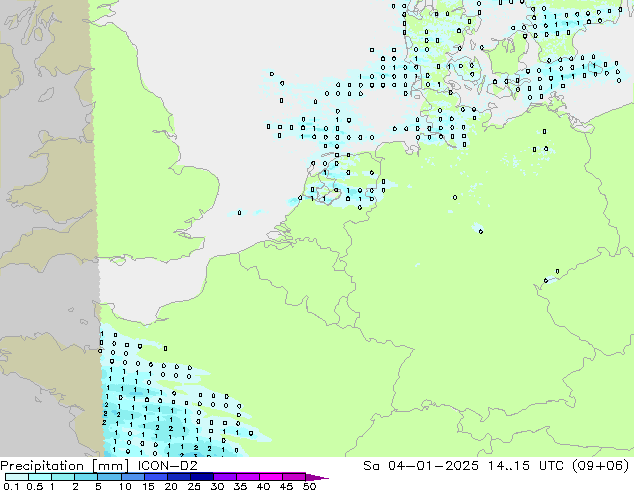This screenshot has width=634, height=490.
Task: Click the 0.5–1 mm legend color swatch
Action: pos(40,477)
